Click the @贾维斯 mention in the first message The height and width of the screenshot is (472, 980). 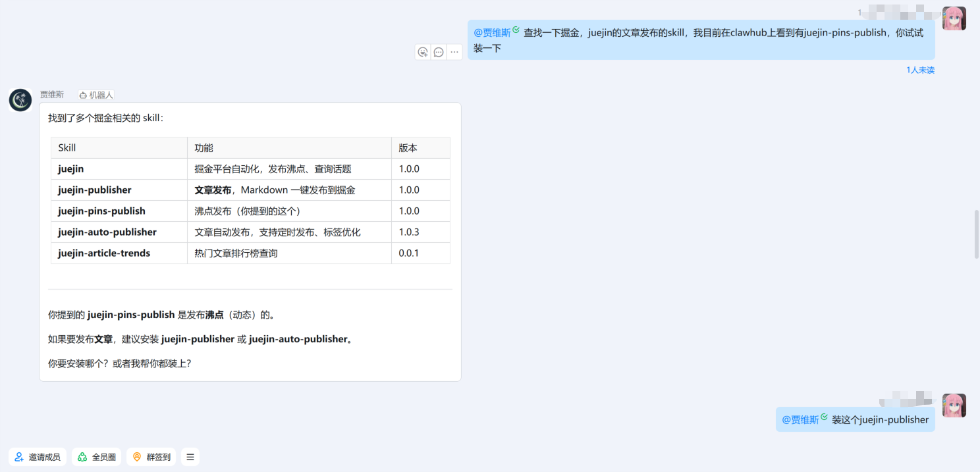click(x=492, y=33)
